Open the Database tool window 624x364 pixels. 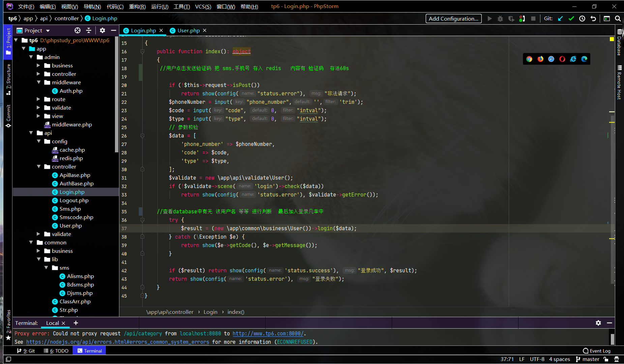click(x=619, y=42)
